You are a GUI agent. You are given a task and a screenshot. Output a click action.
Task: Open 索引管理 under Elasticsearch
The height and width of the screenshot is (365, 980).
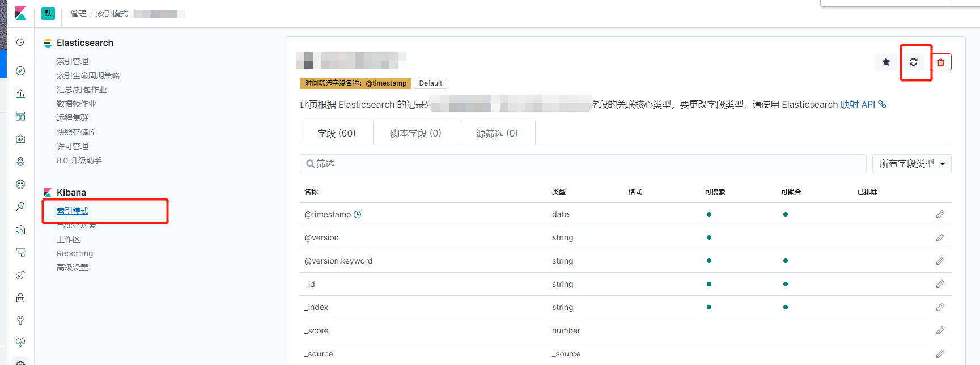(x=73, y=61)
